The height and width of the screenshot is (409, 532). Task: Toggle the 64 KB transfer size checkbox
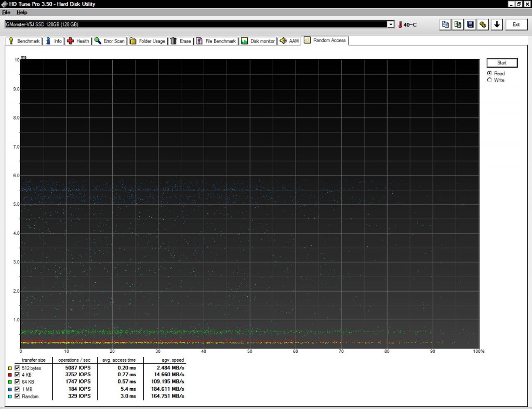pyautogui.click(x=17, y=382)
